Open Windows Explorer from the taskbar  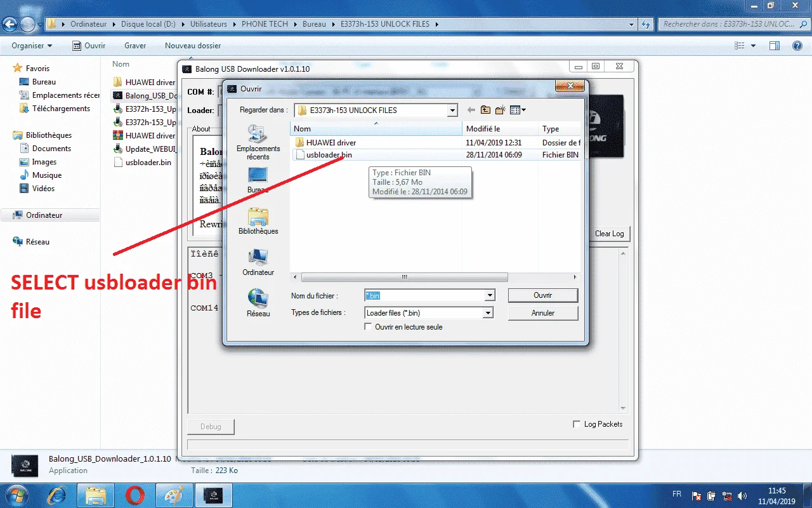tap(96, 495)
